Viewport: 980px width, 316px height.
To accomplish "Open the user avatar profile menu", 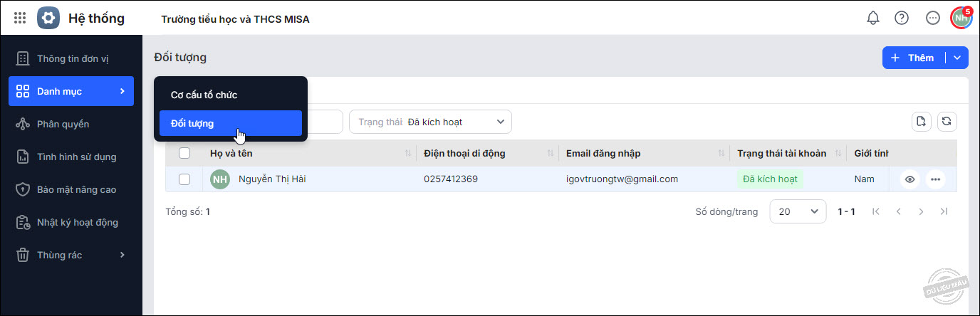I will (961, 18).
